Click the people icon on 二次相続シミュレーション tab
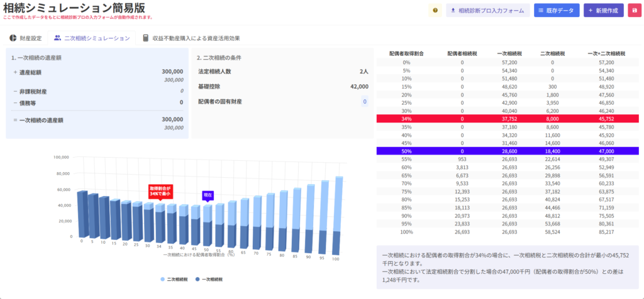This screenshot has width=644, height=299. [58, 38]
